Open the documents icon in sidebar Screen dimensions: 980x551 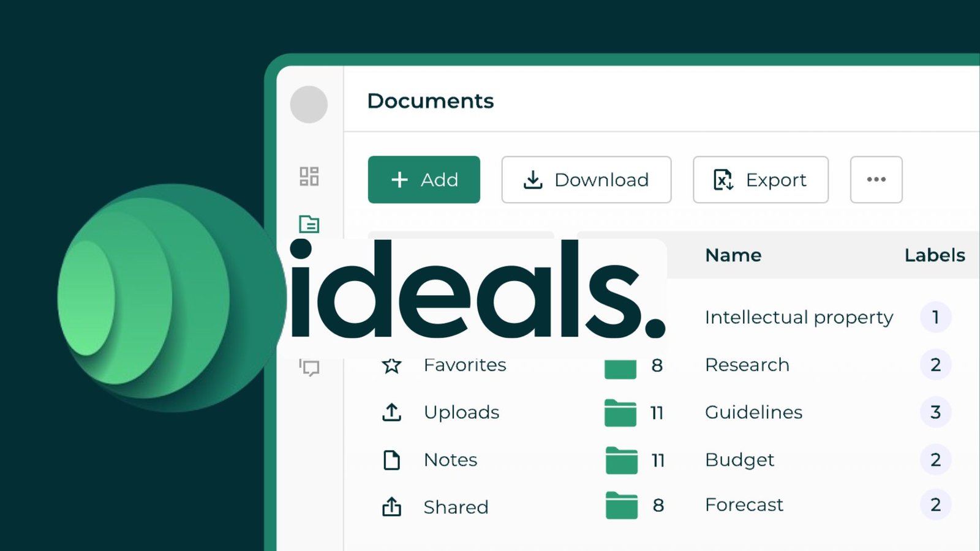click(309, 224)
